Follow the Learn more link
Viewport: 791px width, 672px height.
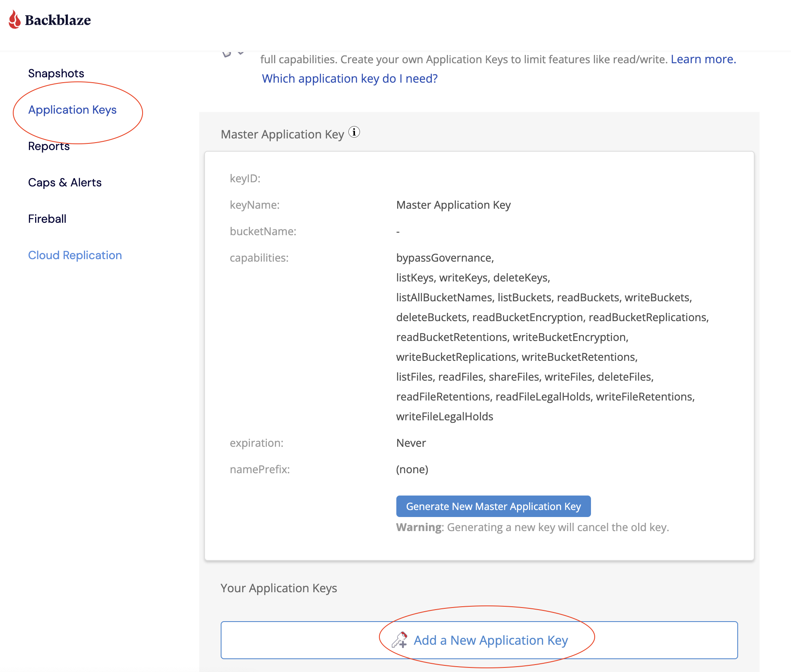pos(703,60)
